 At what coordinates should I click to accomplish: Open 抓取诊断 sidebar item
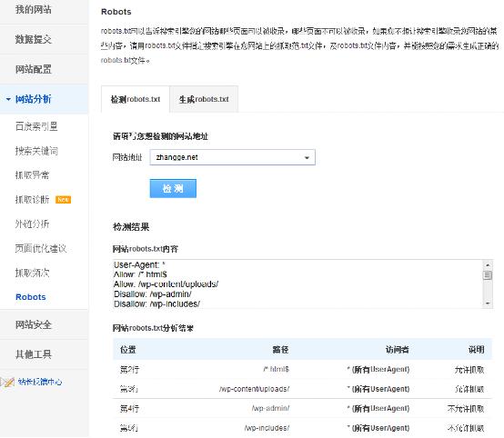click(32, 200)
